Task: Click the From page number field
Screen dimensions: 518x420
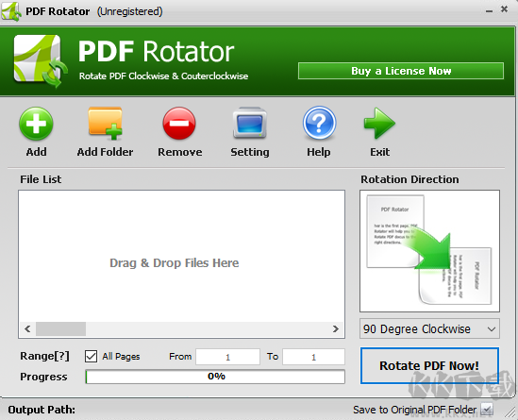Action: pyautogui.click(x=227, y=357)
